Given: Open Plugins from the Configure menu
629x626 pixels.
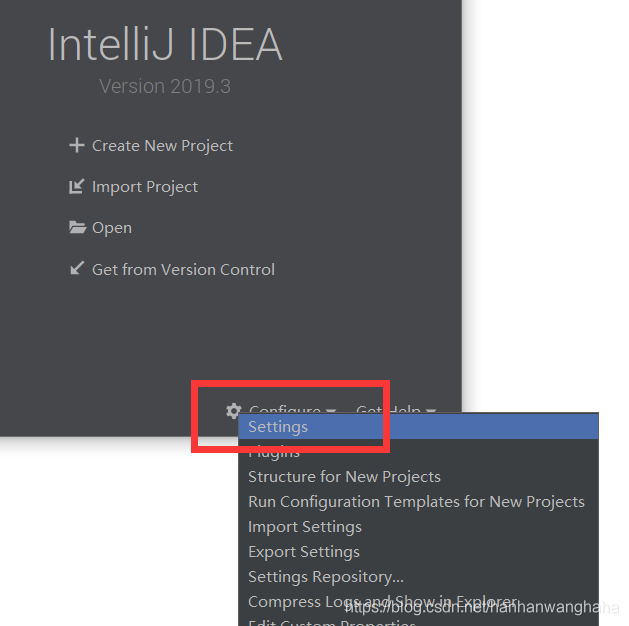Looking at the screenshot, I should tap(274, 452).
